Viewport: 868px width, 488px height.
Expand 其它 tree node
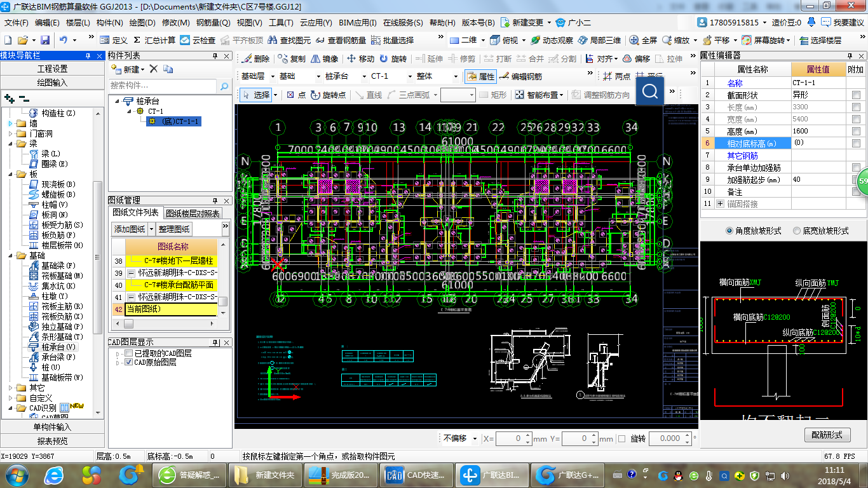click(x=10, y=388)
